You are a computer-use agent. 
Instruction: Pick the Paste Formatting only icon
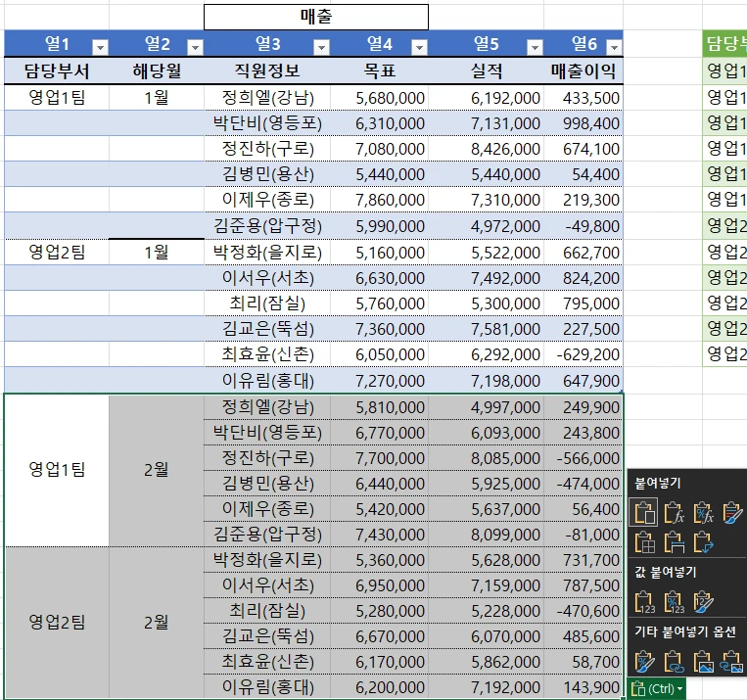coord(644,662)
